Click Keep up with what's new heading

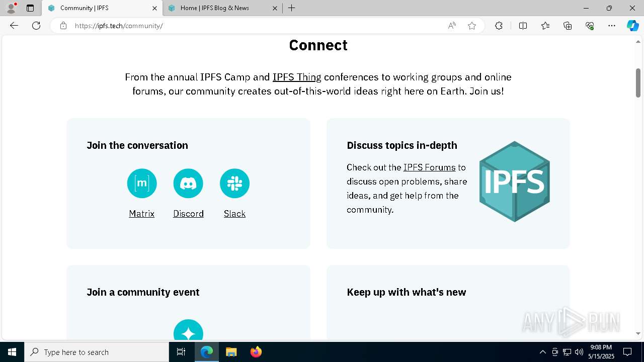point(407,292)
